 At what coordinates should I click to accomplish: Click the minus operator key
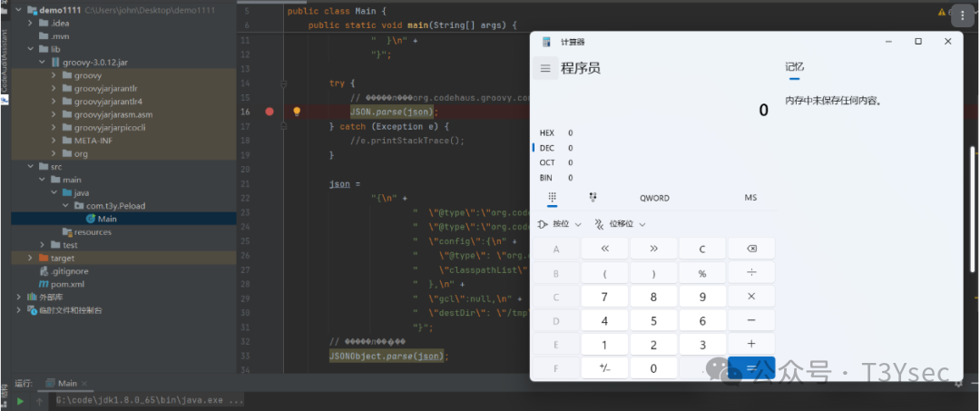coord(751,320)
